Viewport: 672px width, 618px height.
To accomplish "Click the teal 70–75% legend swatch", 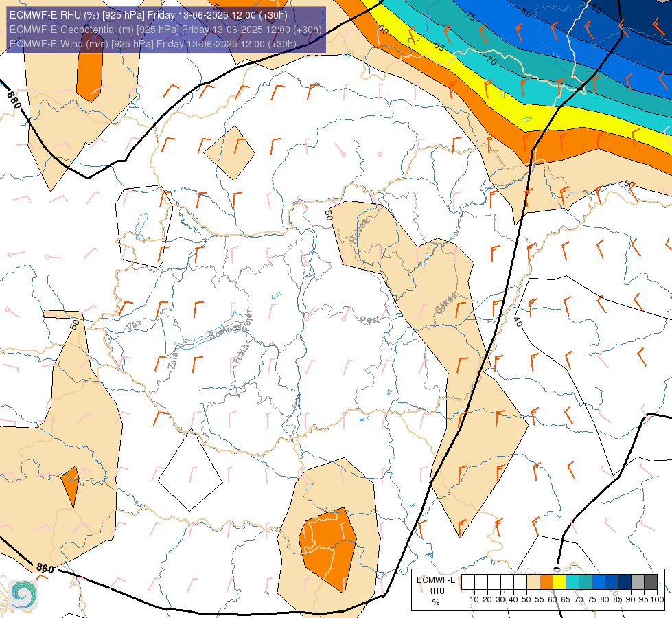I will 586,582.
